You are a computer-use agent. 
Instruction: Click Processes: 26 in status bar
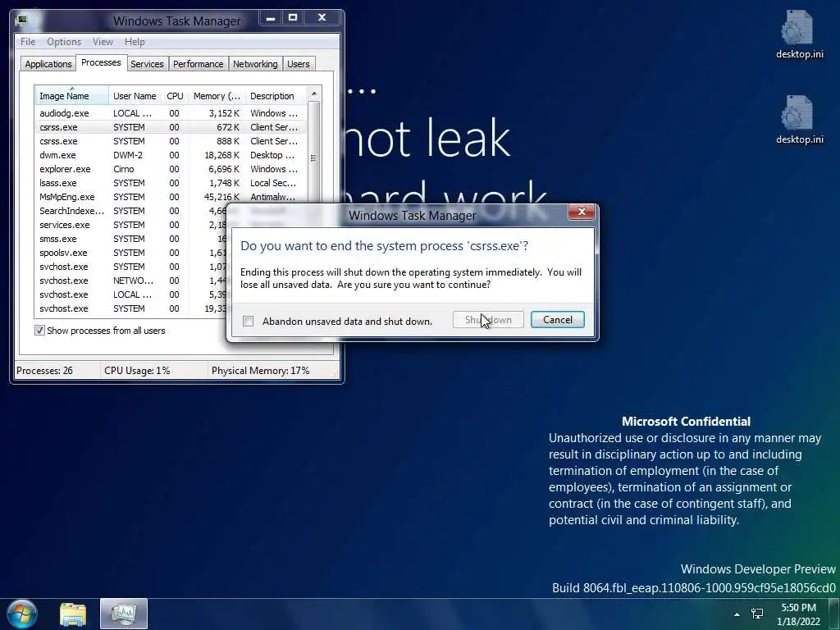(45, 370)
